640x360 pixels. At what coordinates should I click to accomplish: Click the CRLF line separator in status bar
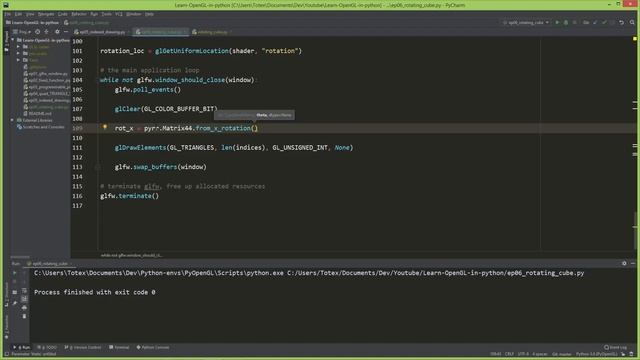pyautogui.click(x=509, y=354)
